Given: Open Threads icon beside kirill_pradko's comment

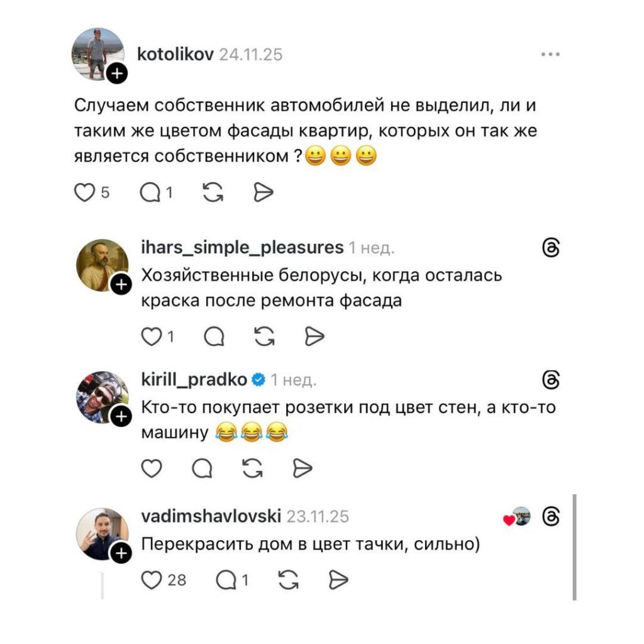Looking at the screenshot, I should coord(551,380).
